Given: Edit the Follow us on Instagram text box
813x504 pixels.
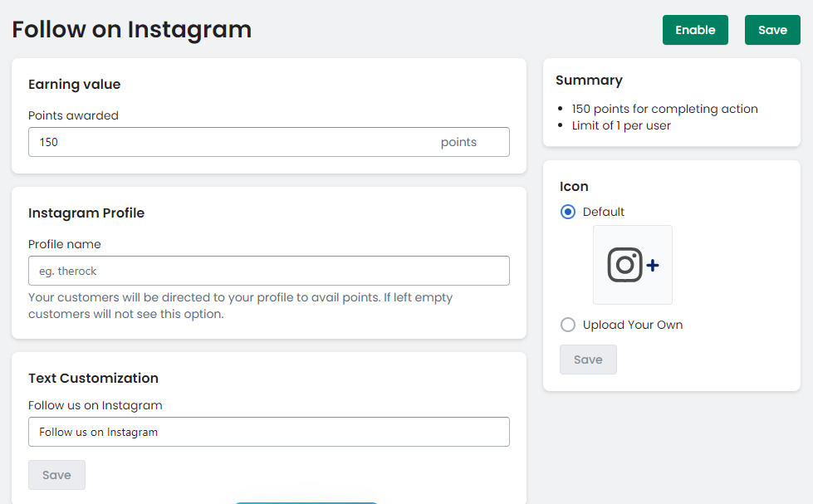Looking at the screenshot, I should [x=268, y=432].
